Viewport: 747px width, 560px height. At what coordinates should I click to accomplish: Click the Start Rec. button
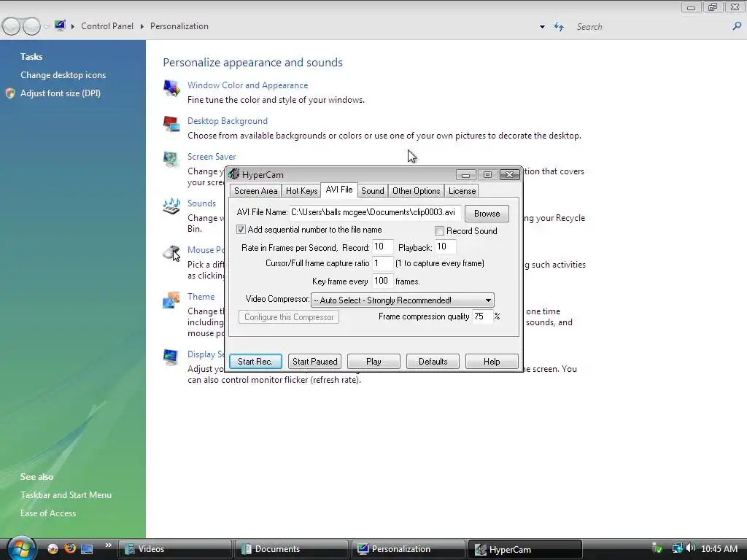tap(255, 362)
